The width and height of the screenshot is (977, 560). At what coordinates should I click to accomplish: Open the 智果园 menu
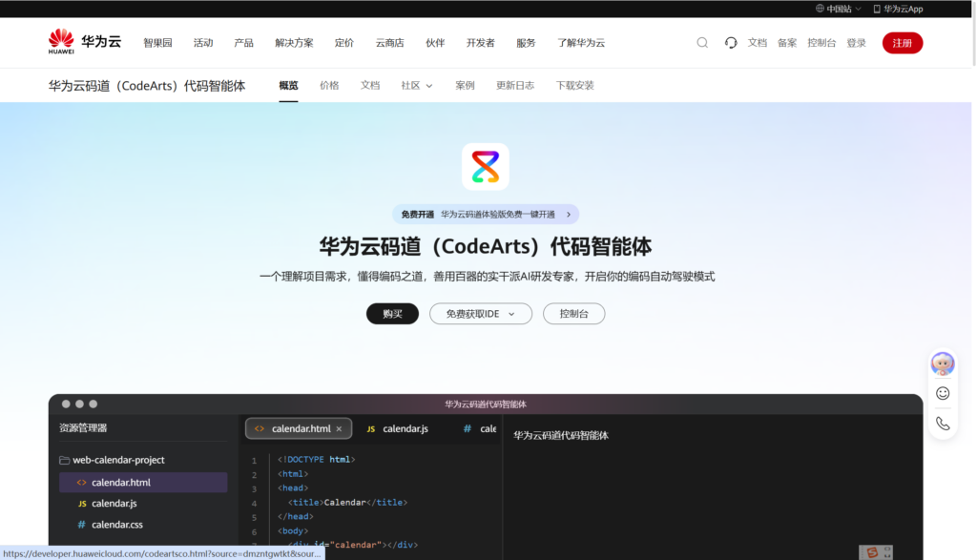pos(157,42)
